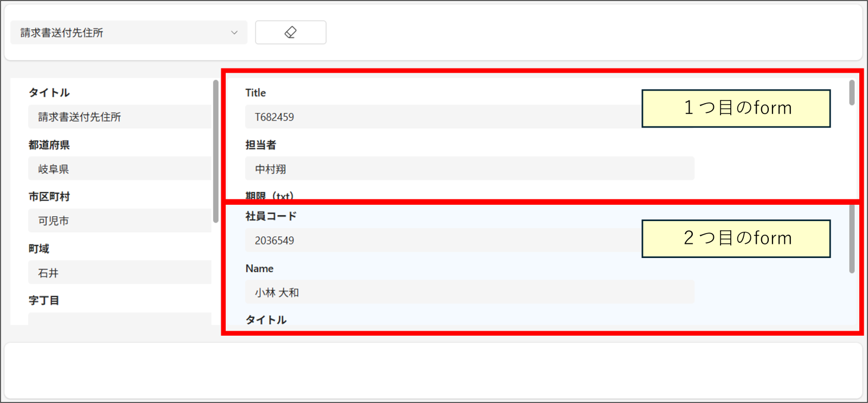This screenshot has width=868, height=403.
Task: Click the left address form scrollbar
Action: (216, 152)
